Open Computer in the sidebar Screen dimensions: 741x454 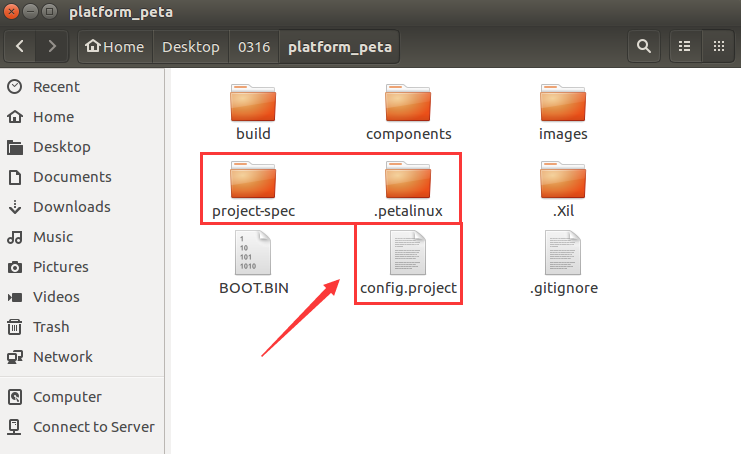[x=82, y=397]
